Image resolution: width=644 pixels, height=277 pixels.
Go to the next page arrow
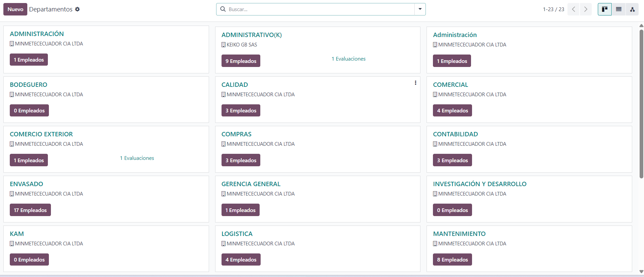[586, 9]
